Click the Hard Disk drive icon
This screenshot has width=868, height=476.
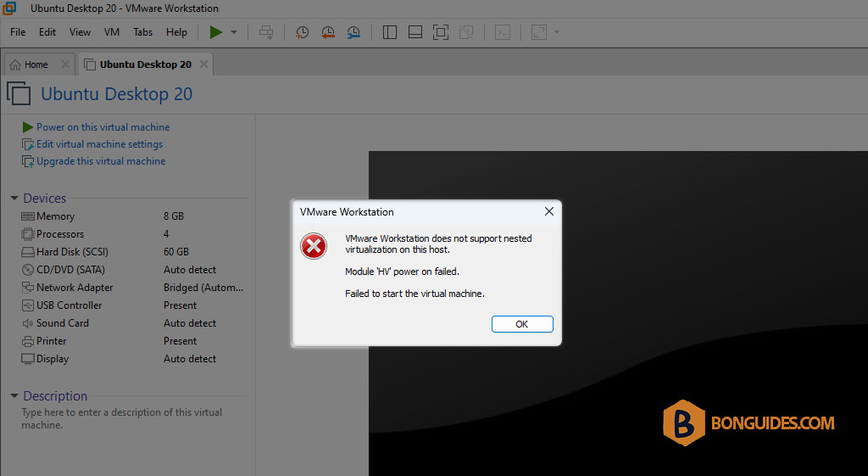tap(28, 252)
